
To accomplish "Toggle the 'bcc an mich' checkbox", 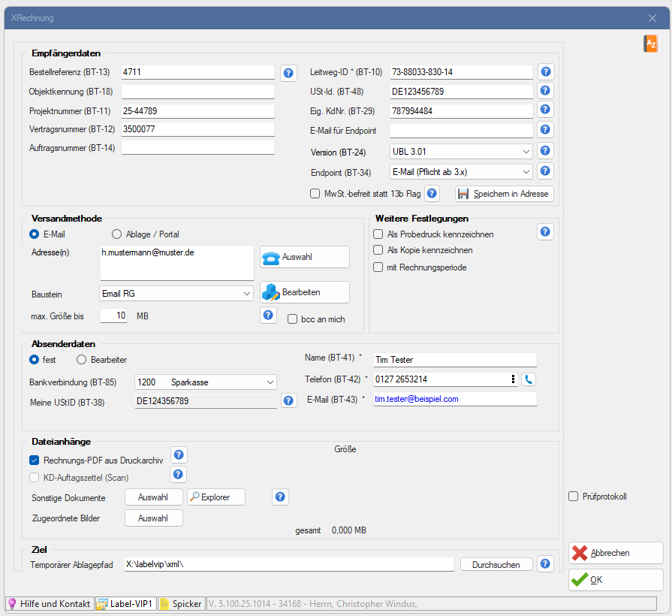I will [x=293, y=319].
